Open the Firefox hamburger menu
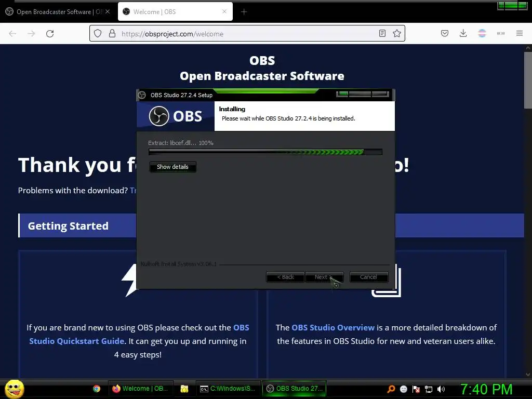This screenshot has width=532, height=399. 519,33
